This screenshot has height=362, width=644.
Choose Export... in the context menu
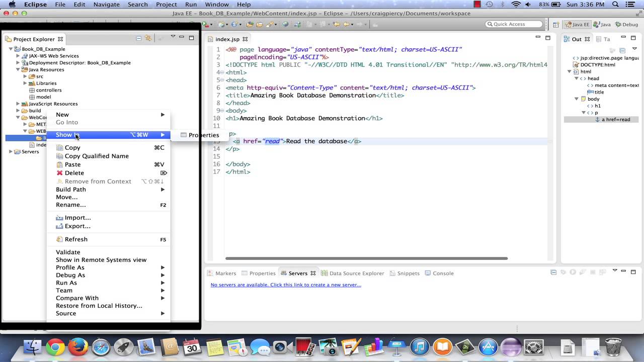tap(109, 226)
